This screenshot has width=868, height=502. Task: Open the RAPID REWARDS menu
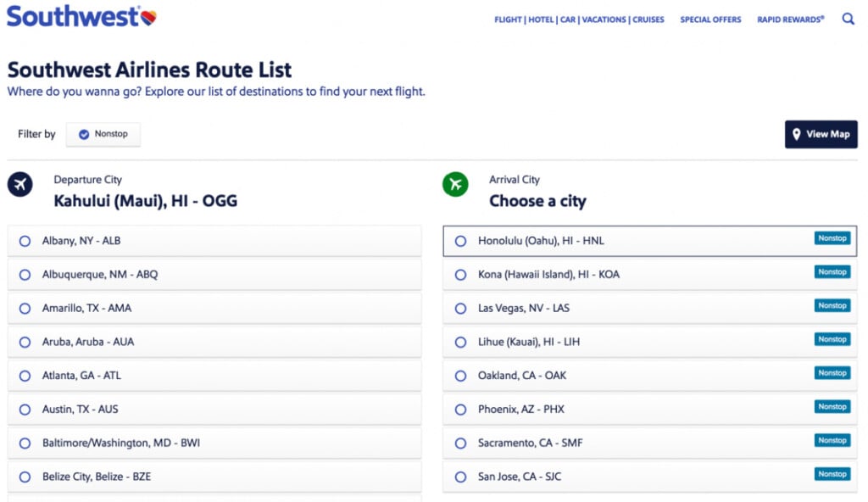[791, 20]
